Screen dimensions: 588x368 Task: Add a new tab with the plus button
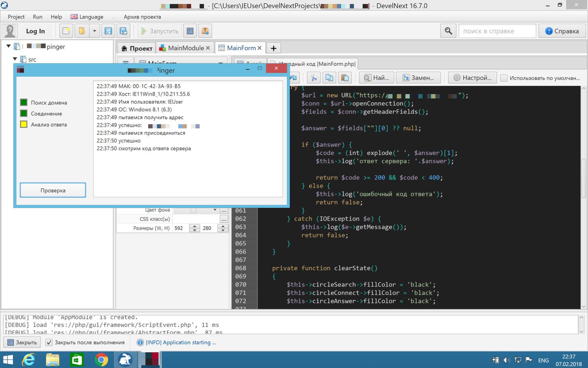[274, 48]
